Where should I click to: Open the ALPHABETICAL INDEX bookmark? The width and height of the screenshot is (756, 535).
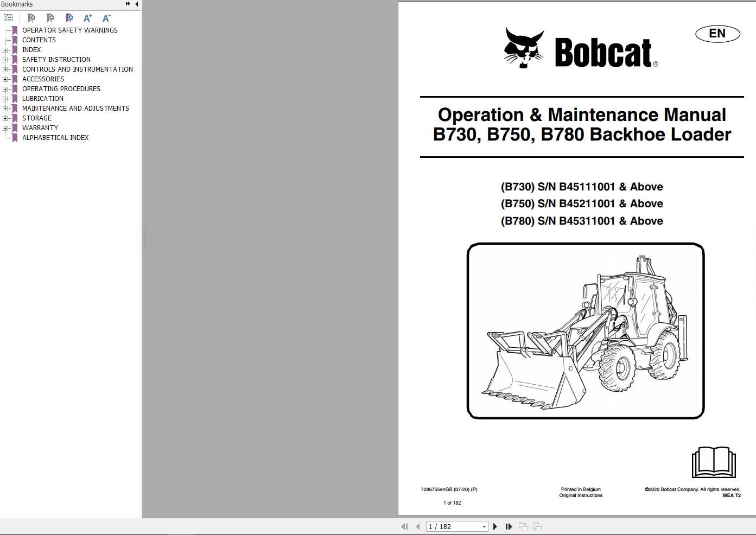point(55,138)
